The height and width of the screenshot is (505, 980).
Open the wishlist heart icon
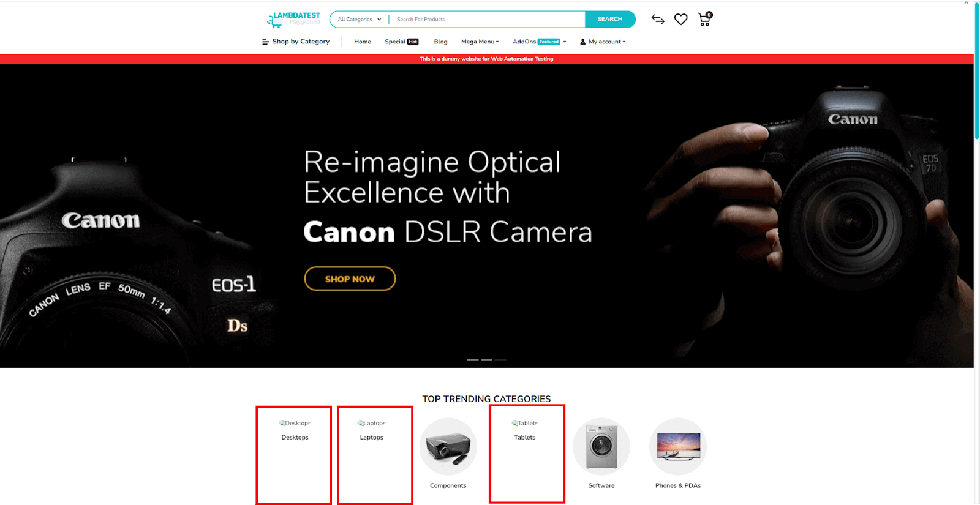680,20
